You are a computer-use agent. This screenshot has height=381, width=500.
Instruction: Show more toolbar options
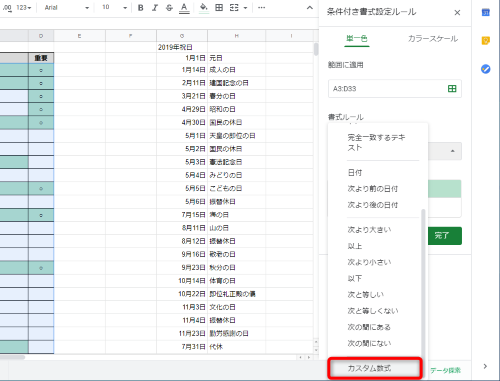click(262, 8)
